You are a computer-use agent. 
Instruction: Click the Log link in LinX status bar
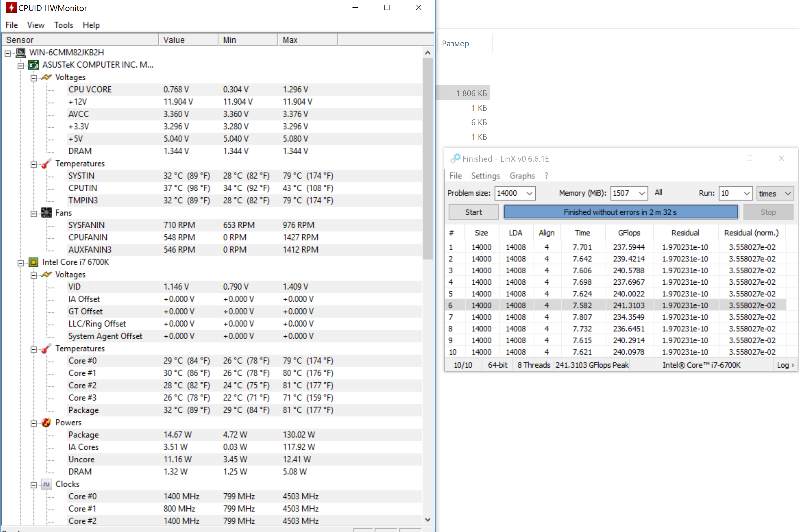(785, 365)
